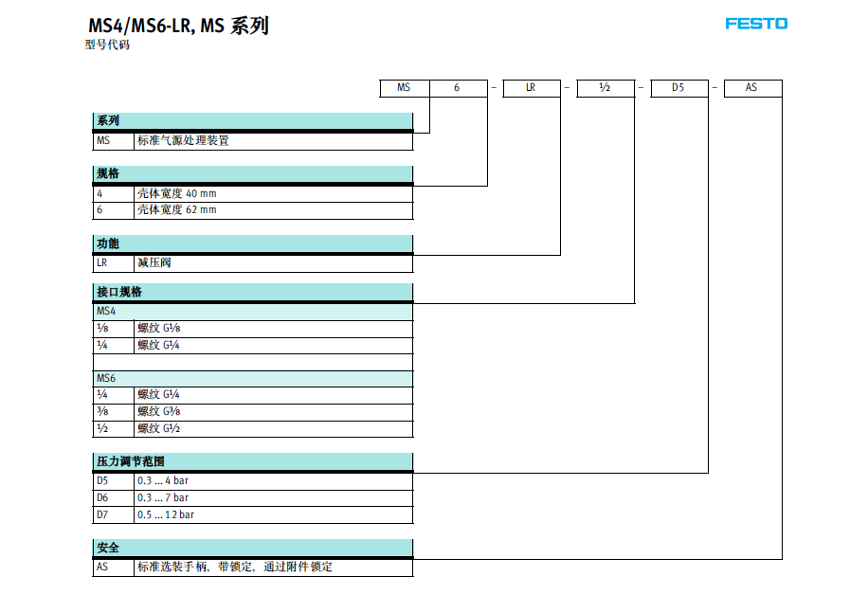Click the '⅜' code cell under MS6

pos(114,412)
